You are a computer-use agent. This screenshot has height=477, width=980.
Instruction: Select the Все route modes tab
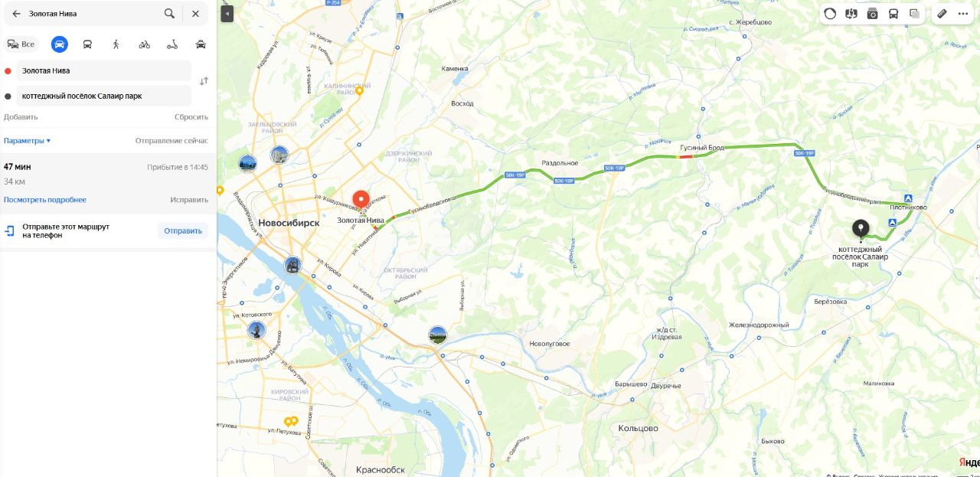(21, 44)
